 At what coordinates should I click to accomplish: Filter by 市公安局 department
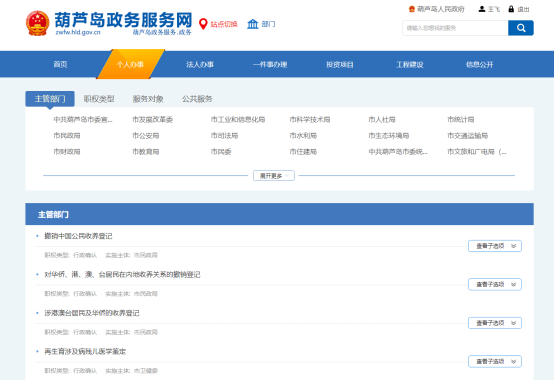coord(146,136)
